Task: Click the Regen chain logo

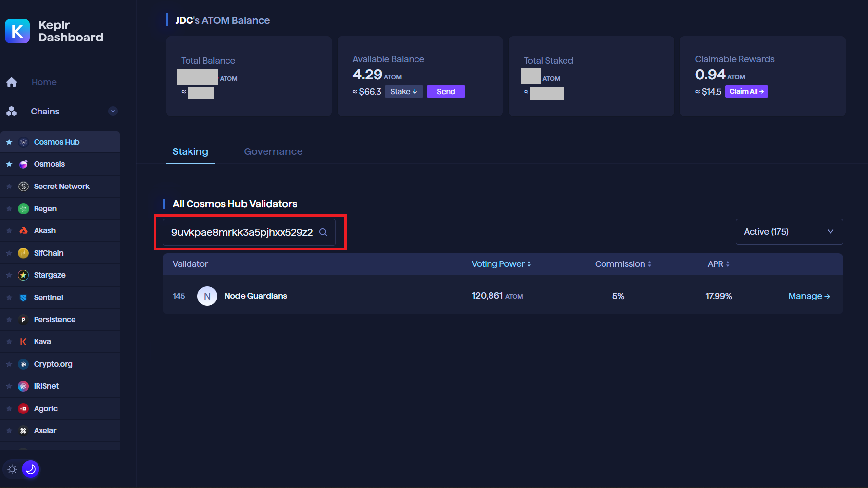Action: (23, 209)
